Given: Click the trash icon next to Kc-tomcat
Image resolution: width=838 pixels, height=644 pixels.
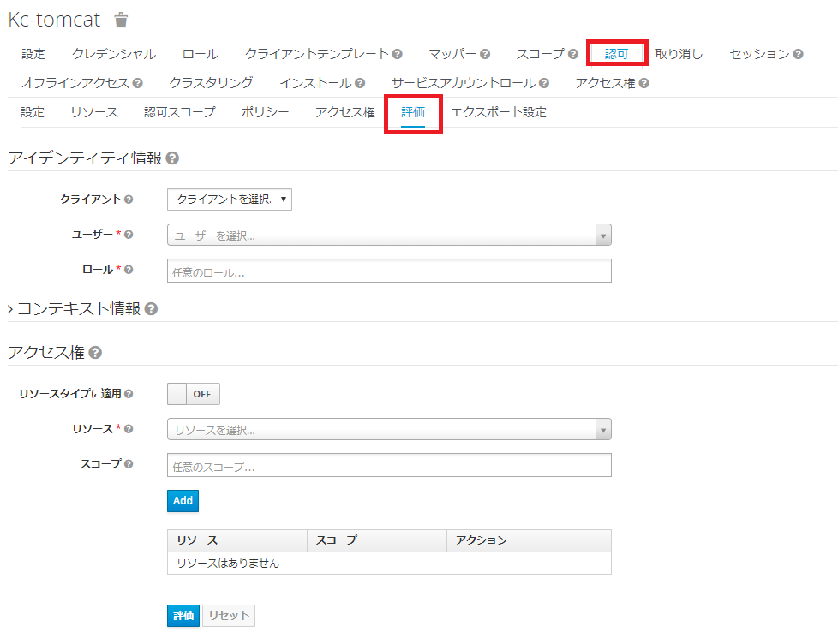Looking at the screenshot, I should coord(119,19).
